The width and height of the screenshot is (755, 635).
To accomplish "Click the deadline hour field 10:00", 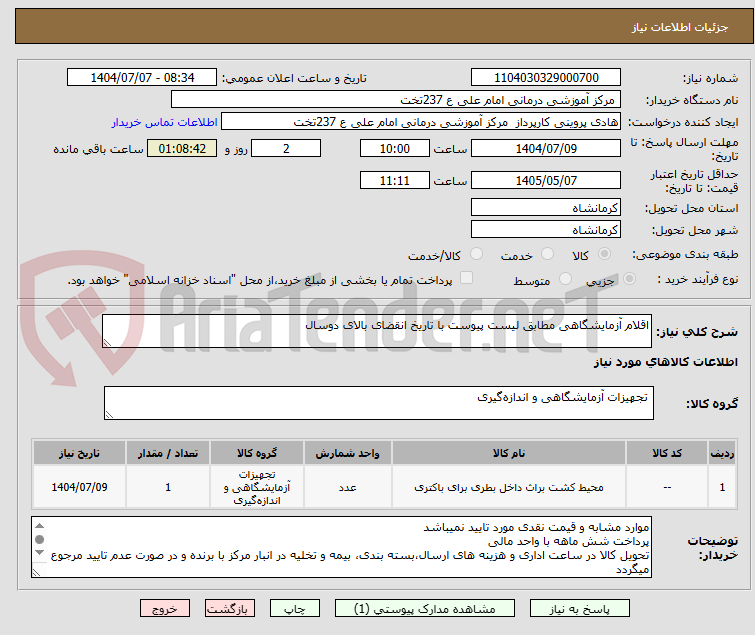I will coord(394,148).
